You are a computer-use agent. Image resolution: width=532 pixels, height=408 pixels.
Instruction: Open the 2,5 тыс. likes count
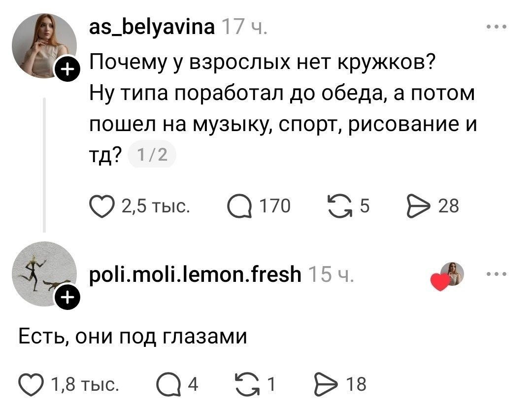tap(156, 206)
